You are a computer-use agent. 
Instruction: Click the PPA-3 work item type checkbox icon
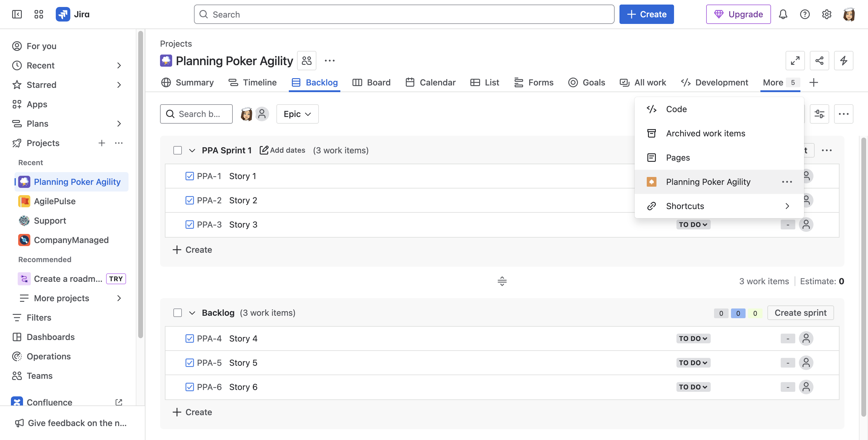(x=189, y=224)
